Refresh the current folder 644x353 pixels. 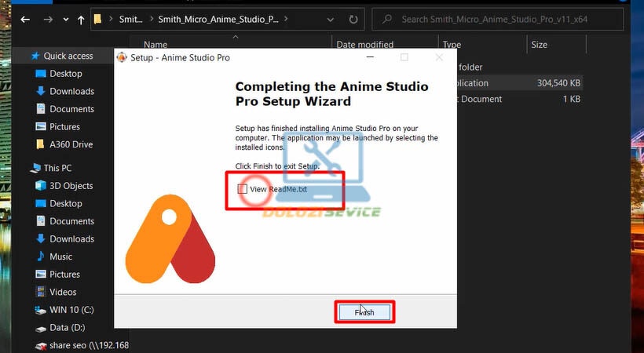point(353,20)
